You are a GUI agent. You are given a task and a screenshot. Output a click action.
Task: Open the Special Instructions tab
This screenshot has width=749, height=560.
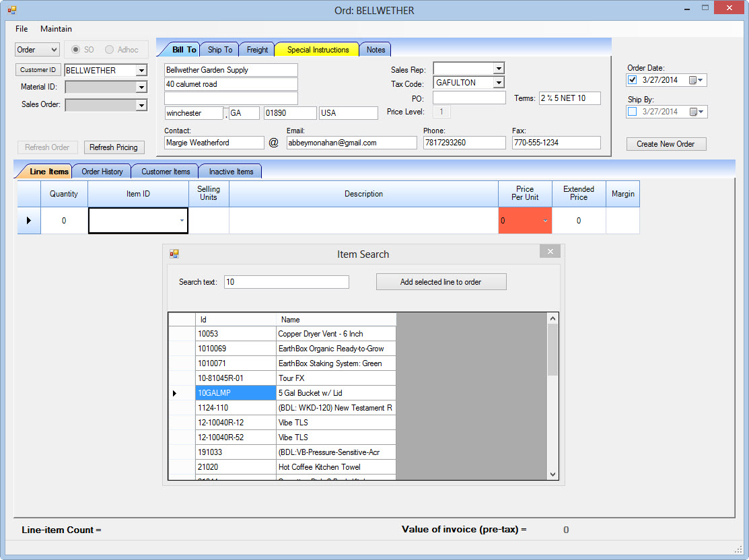coord(318,50)
